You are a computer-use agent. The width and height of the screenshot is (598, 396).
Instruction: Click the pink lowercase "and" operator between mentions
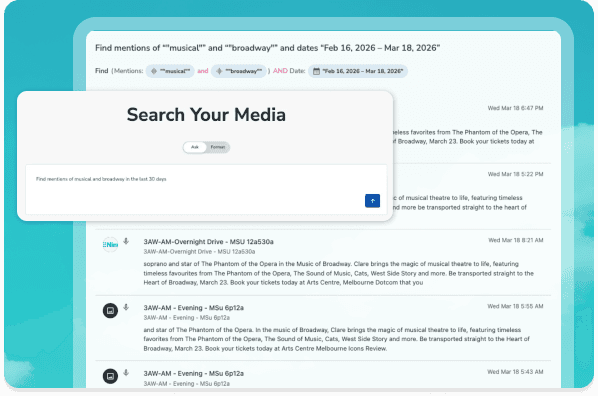pyautogui.click(x=203, y=71)
